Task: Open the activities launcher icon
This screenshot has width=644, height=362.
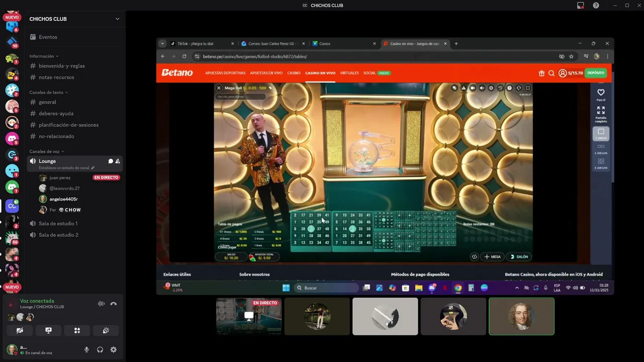Action: pos(77,330)
